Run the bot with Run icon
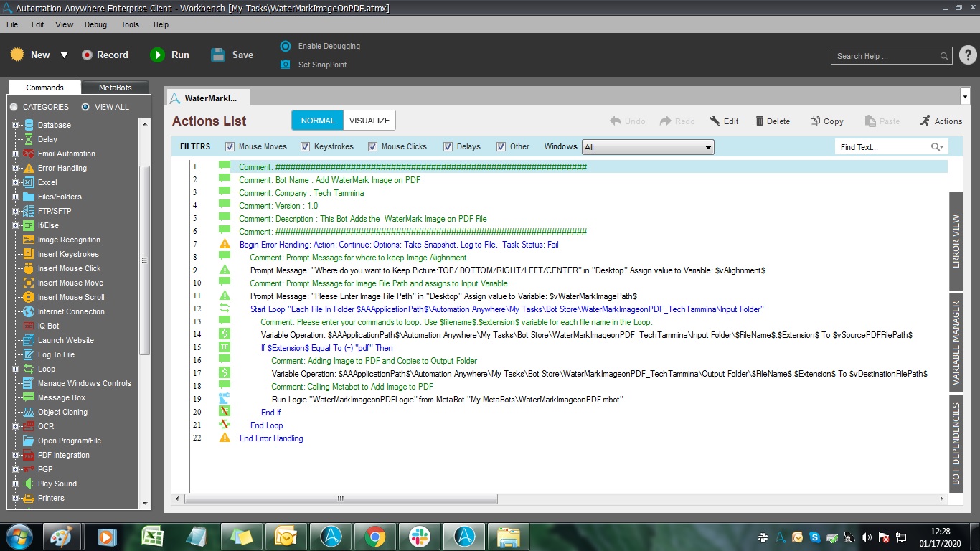 (x=157, y=55)
